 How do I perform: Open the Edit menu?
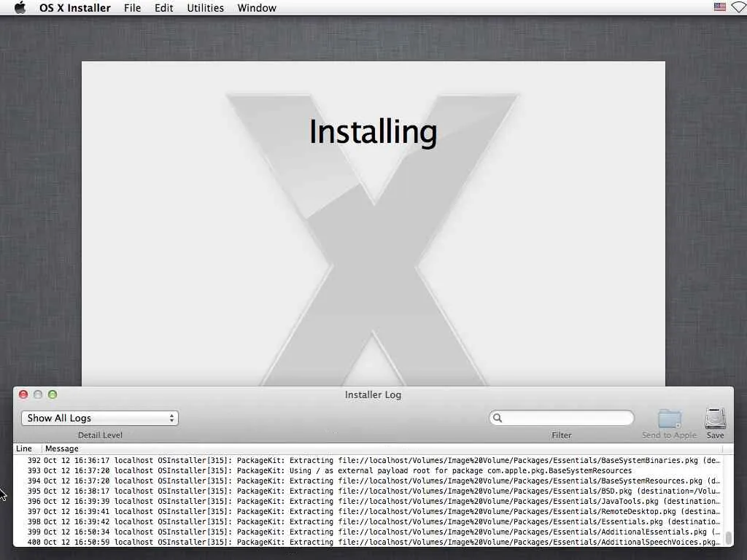[164, 7]
